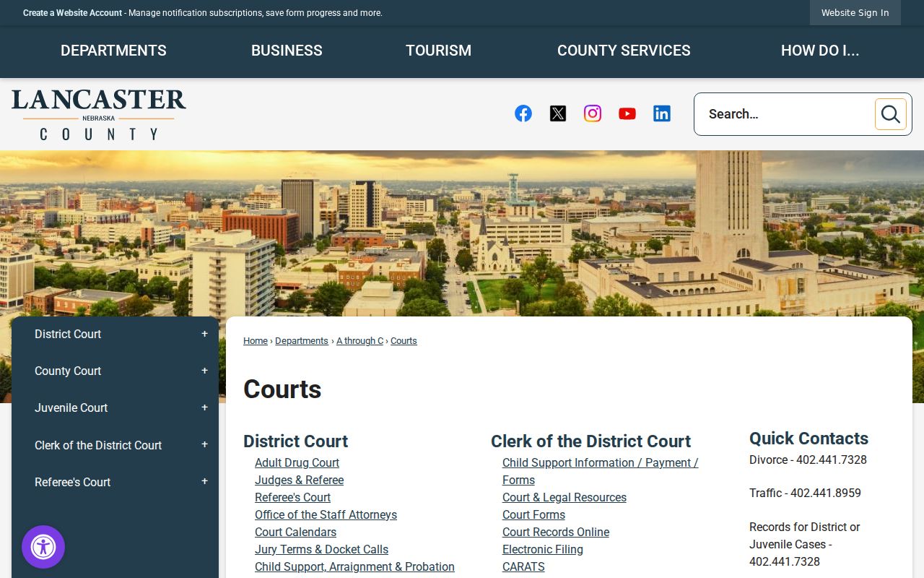Visit the county Instagram profile
The width and height of the screenshot is (924, 578).
[x=593, y=113]
